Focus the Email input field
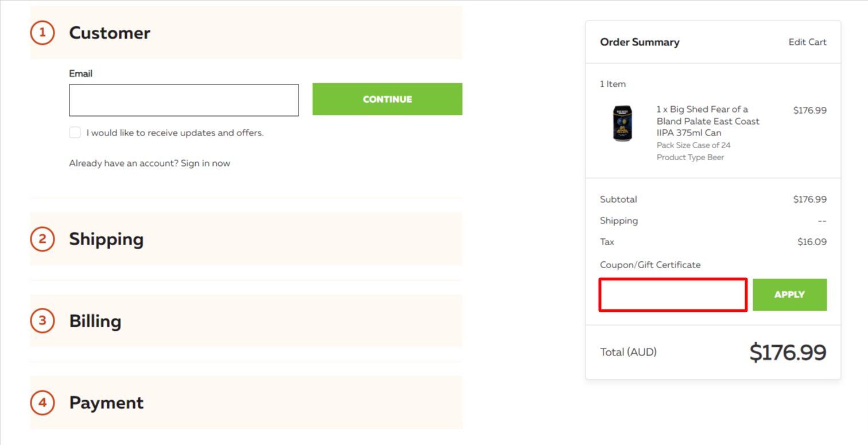 pyautogui.click(x=184, y=100)
